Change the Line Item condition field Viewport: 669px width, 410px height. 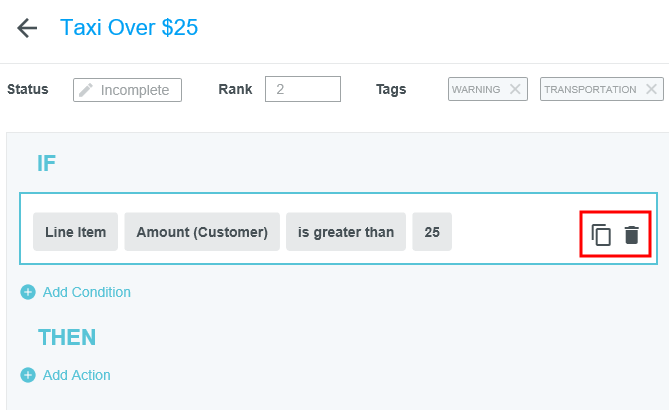pos(76,232)
